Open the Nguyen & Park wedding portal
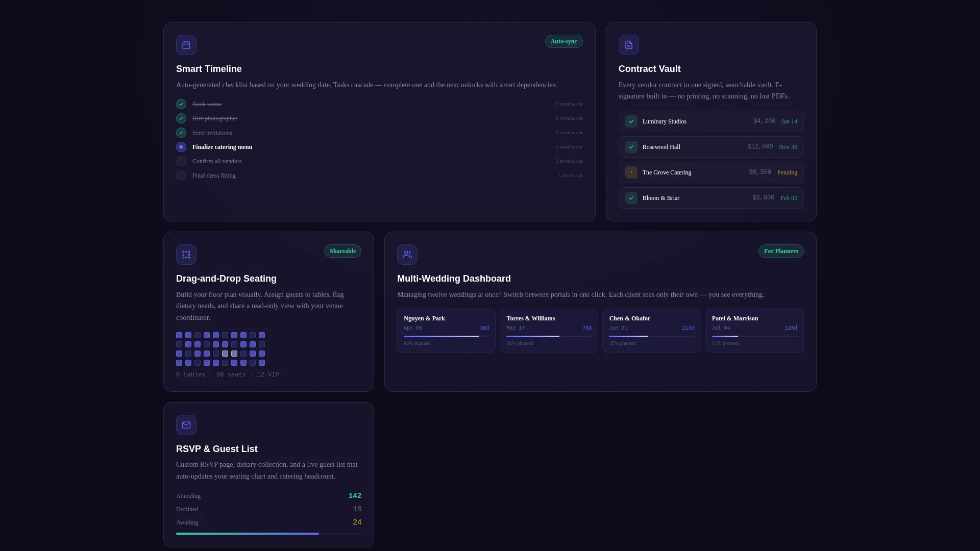 [446, 331]
